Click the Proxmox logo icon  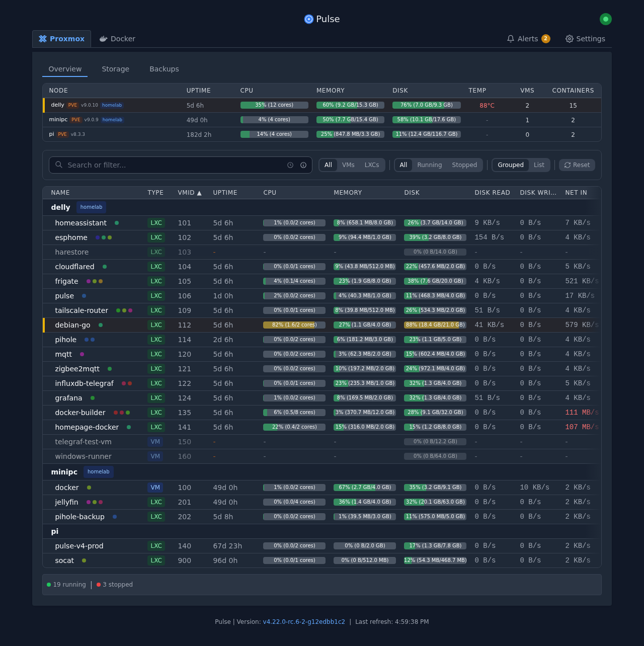(x=43, y=39)
